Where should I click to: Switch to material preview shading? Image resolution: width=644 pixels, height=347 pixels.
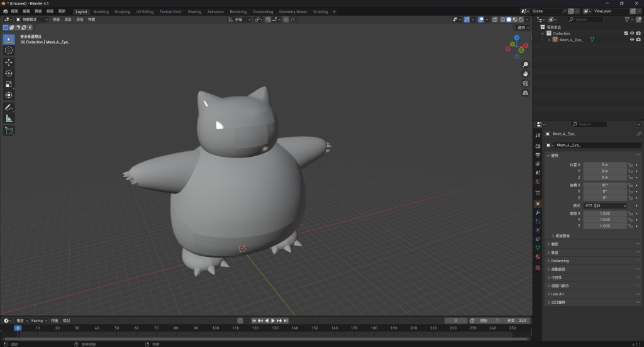pyautogui.click(x=515, y=20)
